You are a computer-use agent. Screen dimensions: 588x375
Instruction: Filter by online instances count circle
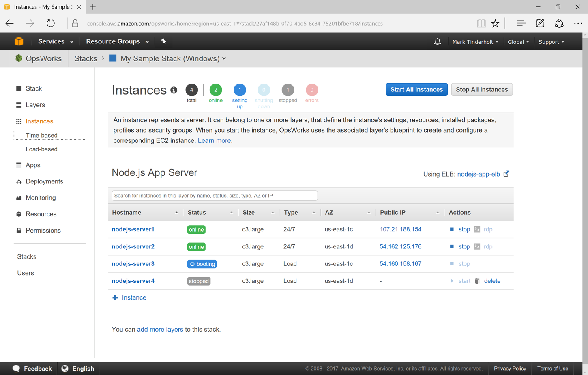pos(216,90)
